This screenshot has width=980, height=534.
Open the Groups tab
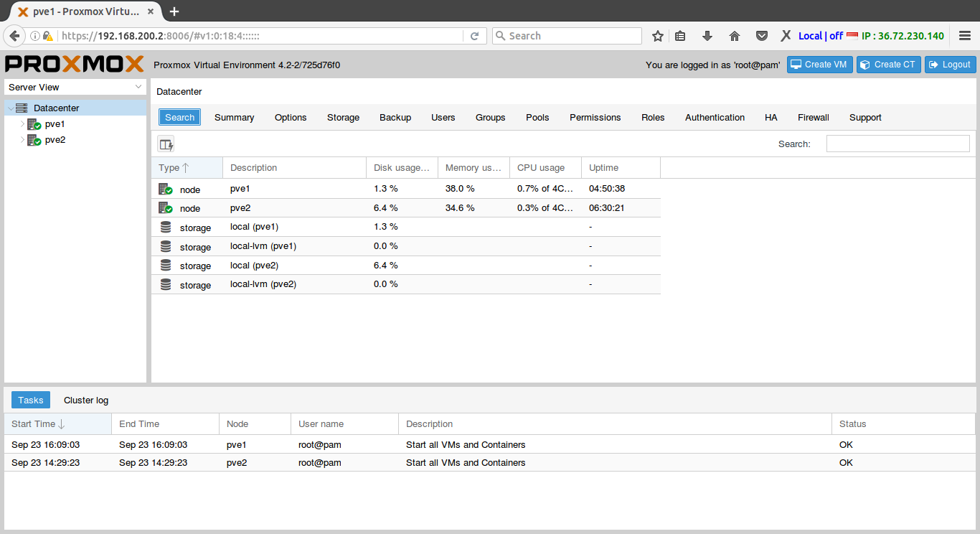point(491,118)
